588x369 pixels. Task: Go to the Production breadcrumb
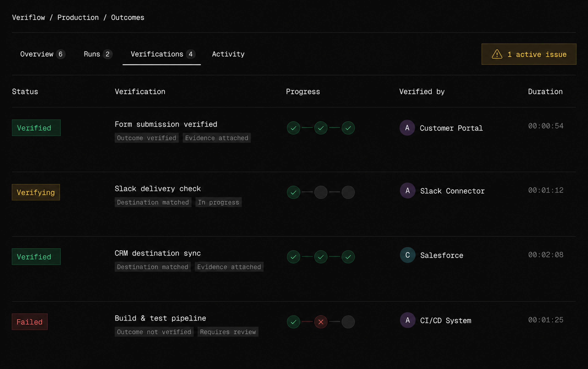78,18
